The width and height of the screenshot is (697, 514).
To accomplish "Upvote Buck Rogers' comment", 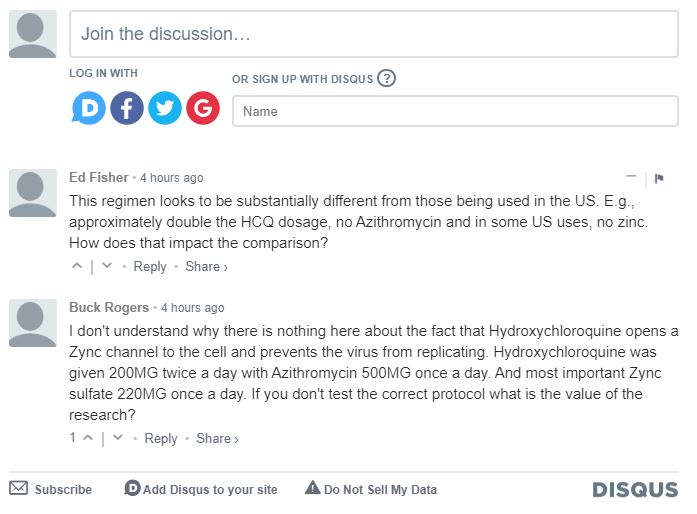I will (x=88, y=438).
